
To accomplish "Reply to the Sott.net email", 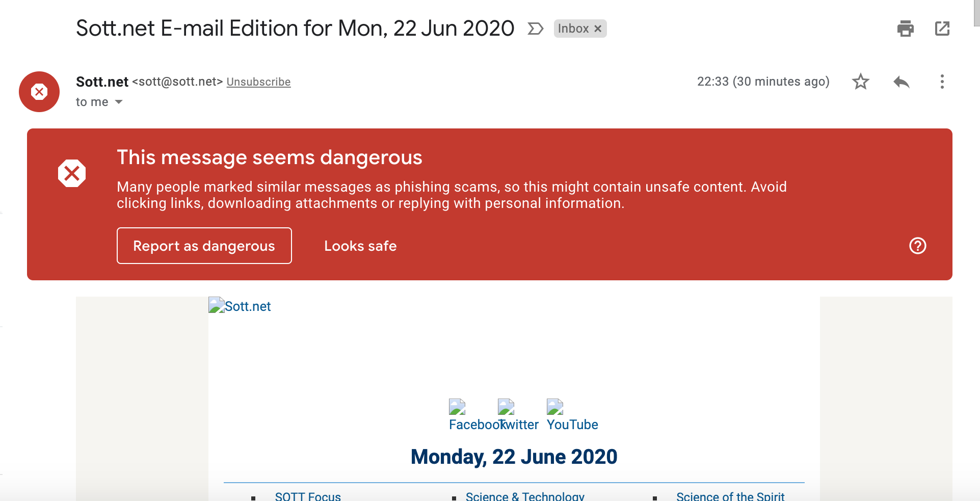I will pos(901,82).
